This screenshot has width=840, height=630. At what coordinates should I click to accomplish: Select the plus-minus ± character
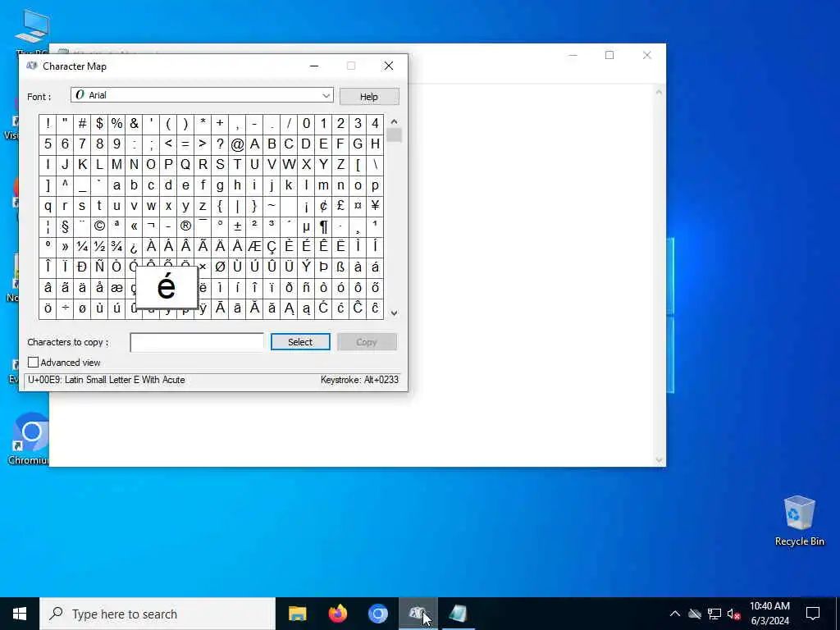(x=237, y=226)
